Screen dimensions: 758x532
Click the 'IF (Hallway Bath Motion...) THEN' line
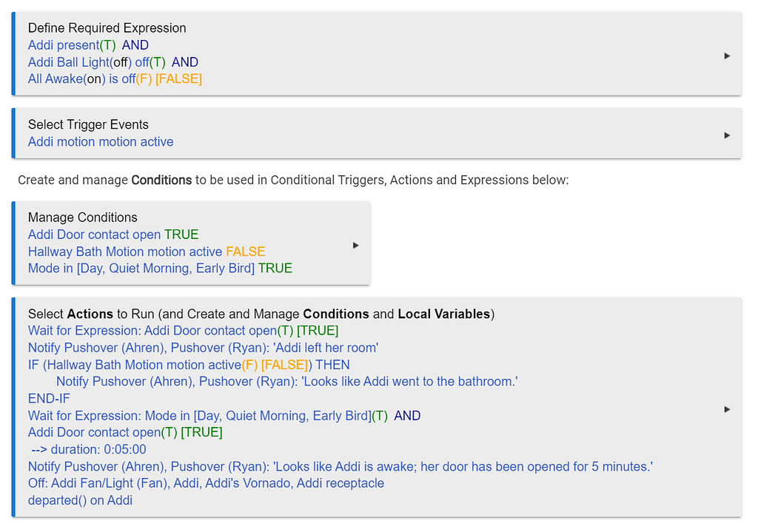pyautogui.click(x=189, y=365)
